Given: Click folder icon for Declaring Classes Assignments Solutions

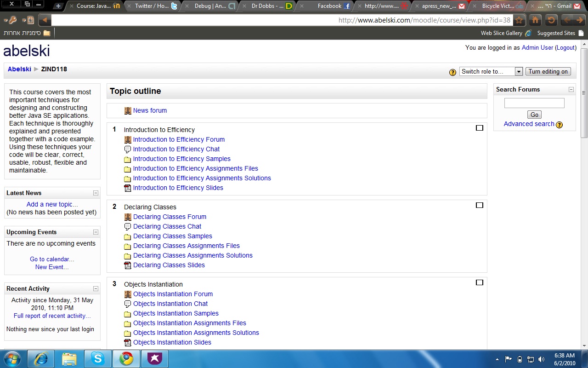Looking at the screenshot, I should coord(128,256).
